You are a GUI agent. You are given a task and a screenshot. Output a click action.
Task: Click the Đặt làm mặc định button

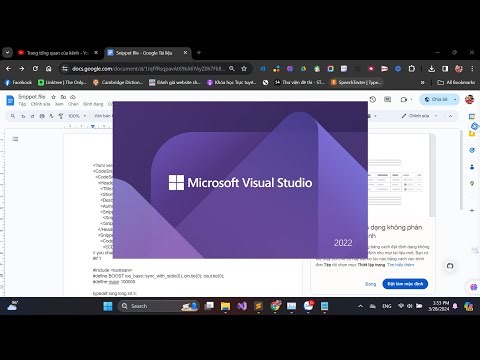(x=405, y=284)
